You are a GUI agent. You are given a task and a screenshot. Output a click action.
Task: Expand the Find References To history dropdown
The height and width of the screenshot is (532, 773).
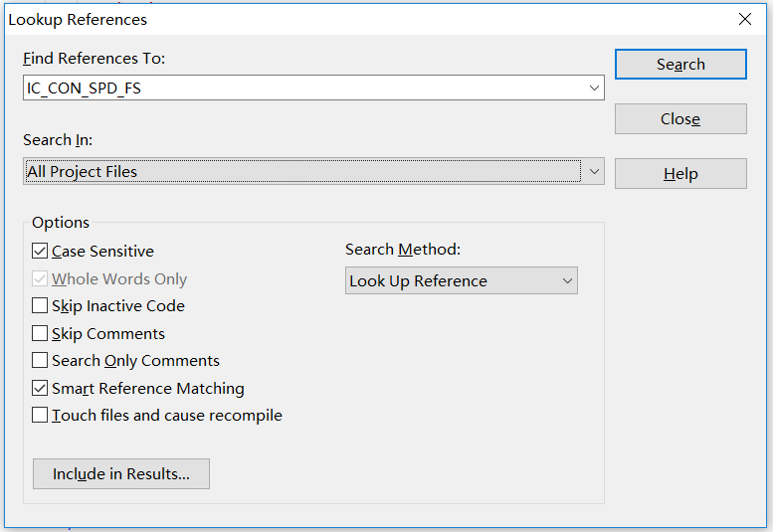594,88
